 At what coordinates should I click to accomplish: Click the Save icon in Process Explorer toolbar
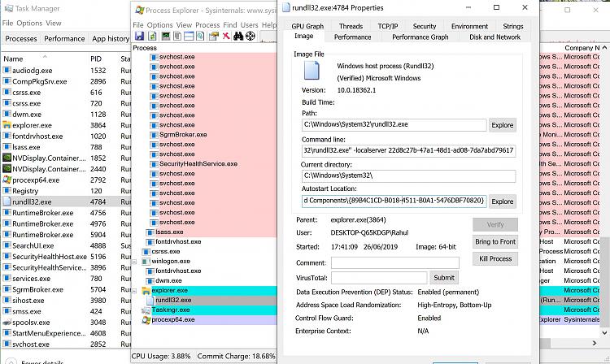[139, 36]
